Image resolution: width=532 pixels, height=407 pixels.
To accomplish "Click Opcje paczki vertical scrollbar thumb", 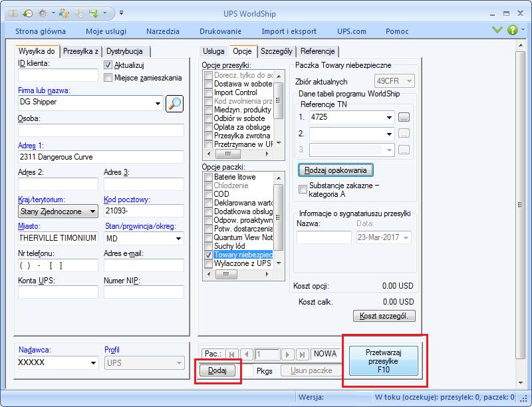I will click(x=278, y=217).
